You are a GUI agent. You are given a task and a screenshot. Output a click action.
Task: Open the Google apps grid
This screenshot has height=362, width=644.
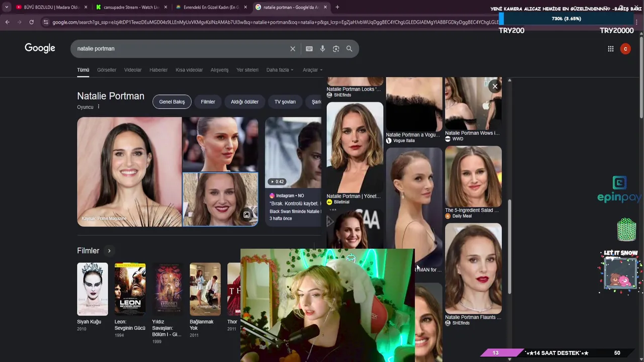[610, 49]
